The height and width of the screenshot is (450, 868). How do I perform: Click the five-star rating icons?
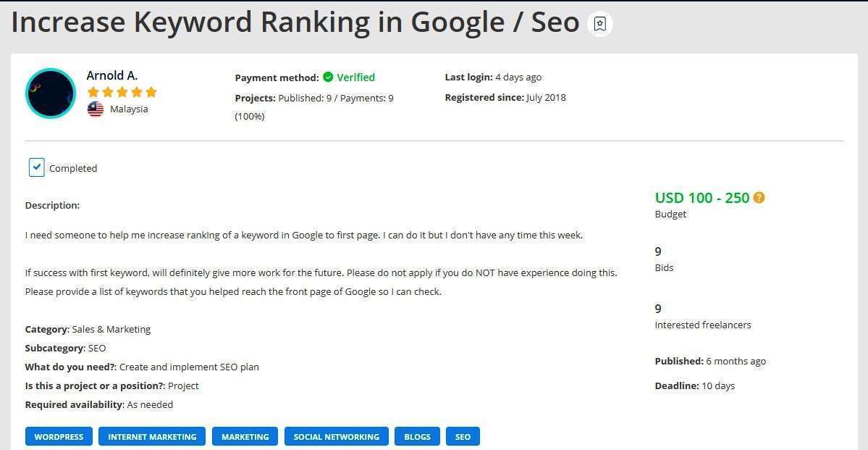click(x=122, y=92)
